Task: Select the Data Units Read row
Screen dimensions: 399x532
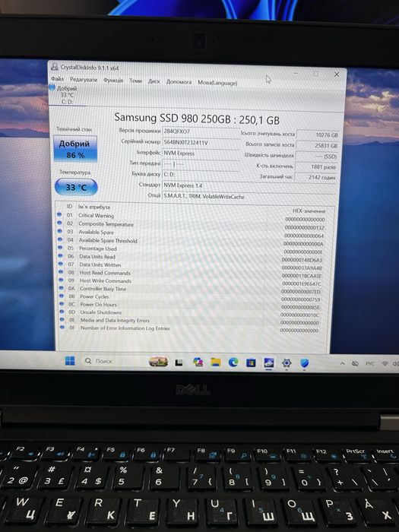Action: click(193, 257)
